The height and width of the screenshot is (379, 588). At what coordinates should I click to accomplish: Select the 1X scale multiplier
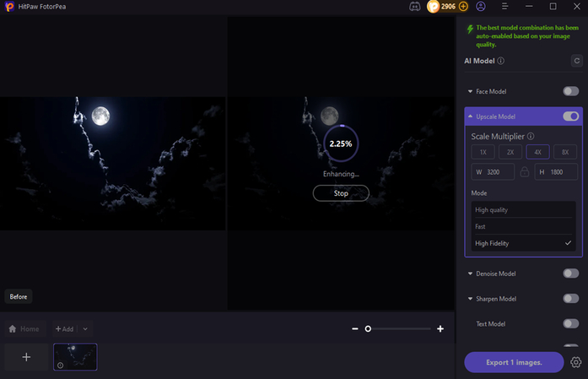click(x=483, y=152)
